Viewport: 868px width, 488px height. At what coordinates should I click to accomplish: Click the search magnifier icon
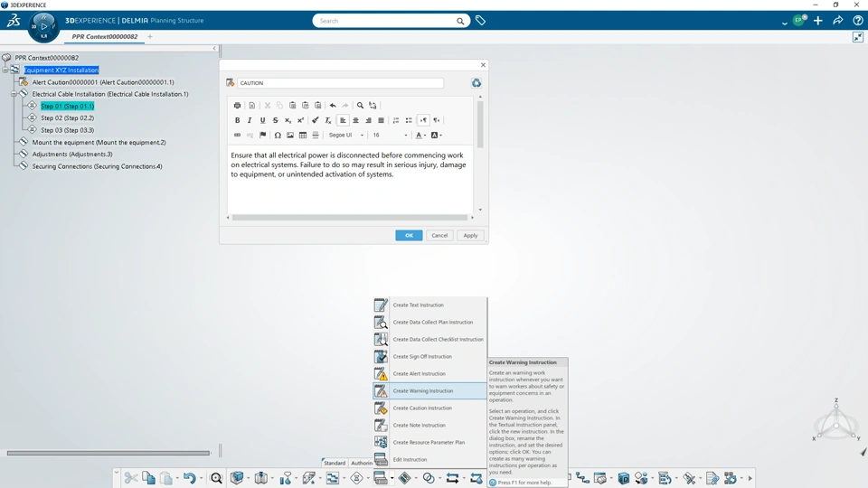(460, 21)
